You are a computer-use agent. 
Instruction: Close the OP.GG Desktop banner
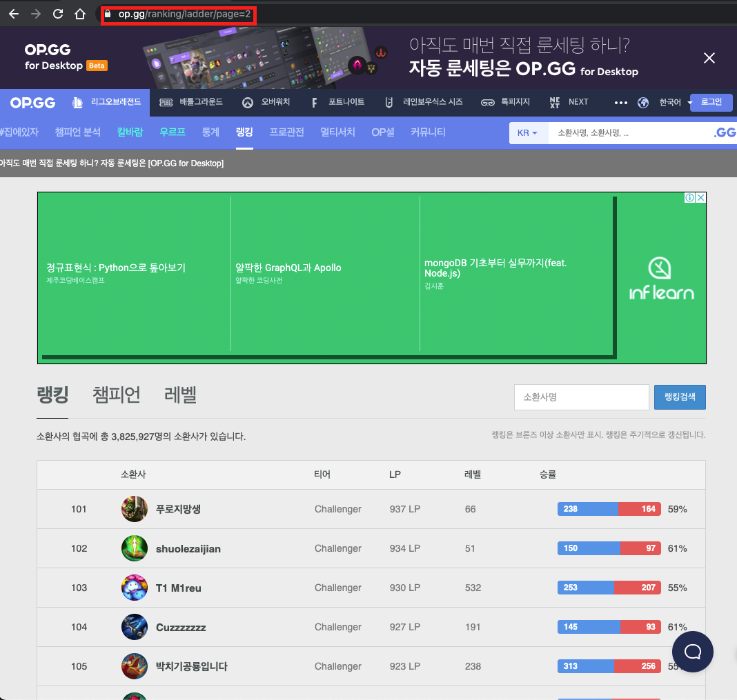709,58
